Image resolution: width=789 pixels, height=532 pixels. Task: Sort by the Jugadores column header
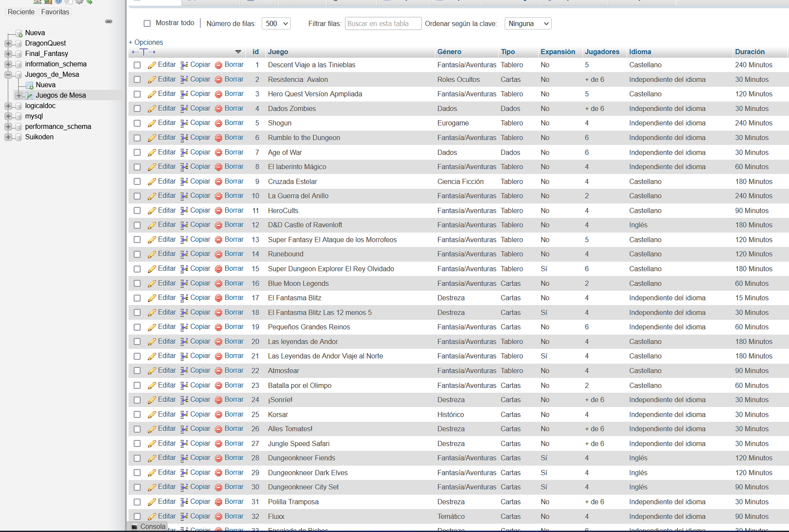pyautogui.click(x=602, y=52)
